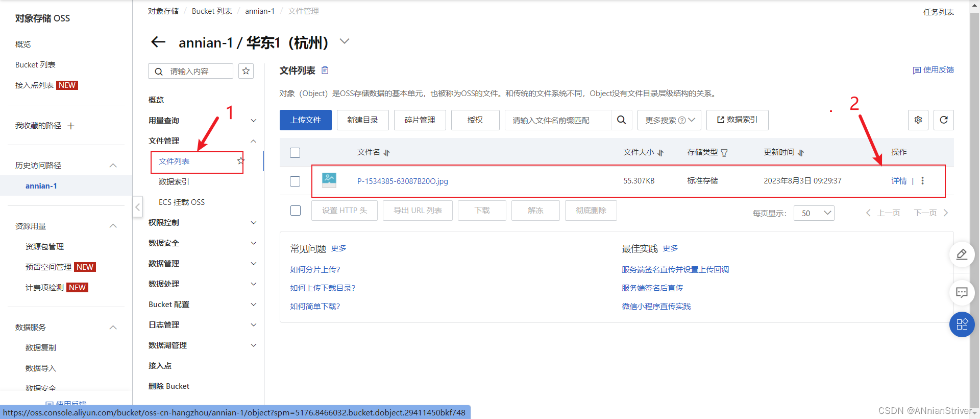
Task: Open 微信小程序直传实践 link
Action: [x=656, y=307]
